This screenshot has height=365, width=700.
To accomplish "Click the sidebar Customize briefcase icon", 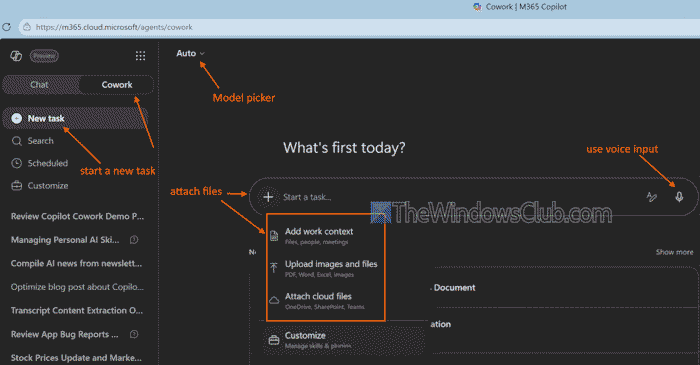I will coord(17,186).
